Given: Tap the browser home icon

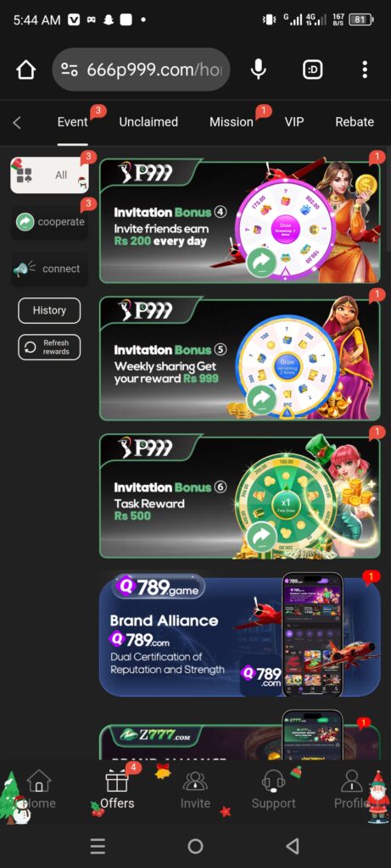Looking at the screenshot, I should (x=25, y=70).
